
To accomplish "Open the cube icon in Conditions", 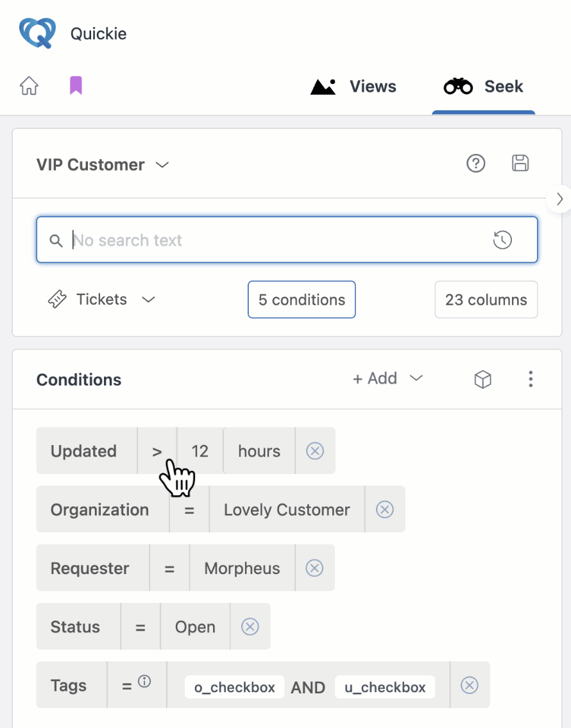I will pos(483,379).
